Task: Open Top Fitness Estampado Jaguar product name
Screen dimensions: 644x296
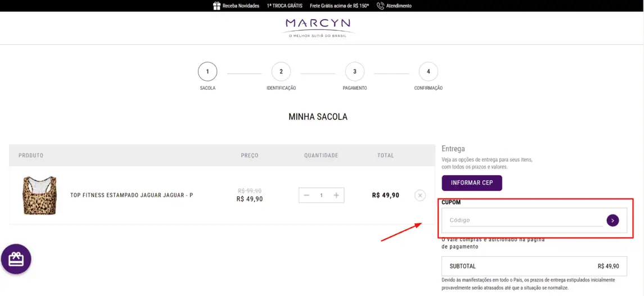Action: 132,195
